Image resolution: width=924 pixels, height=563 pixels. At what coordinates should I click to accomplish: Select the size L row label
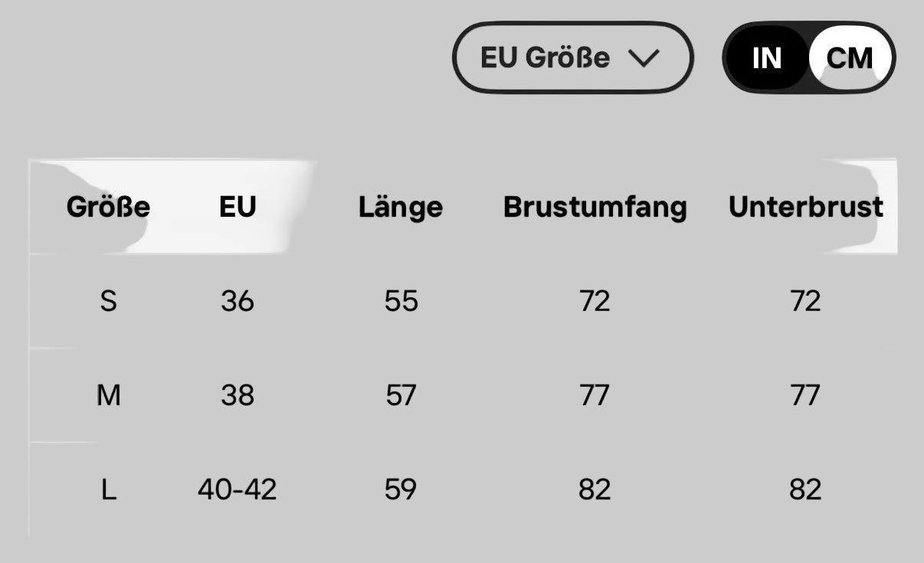109,489
